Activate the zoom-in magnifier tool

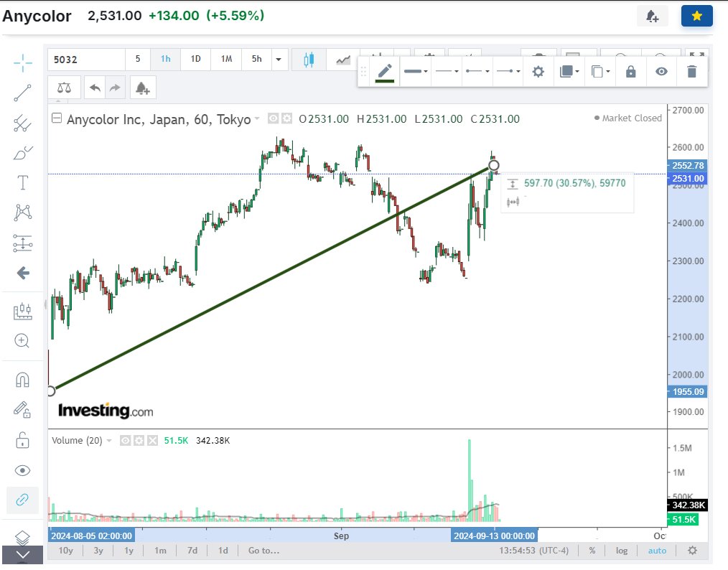coord(22,341)
